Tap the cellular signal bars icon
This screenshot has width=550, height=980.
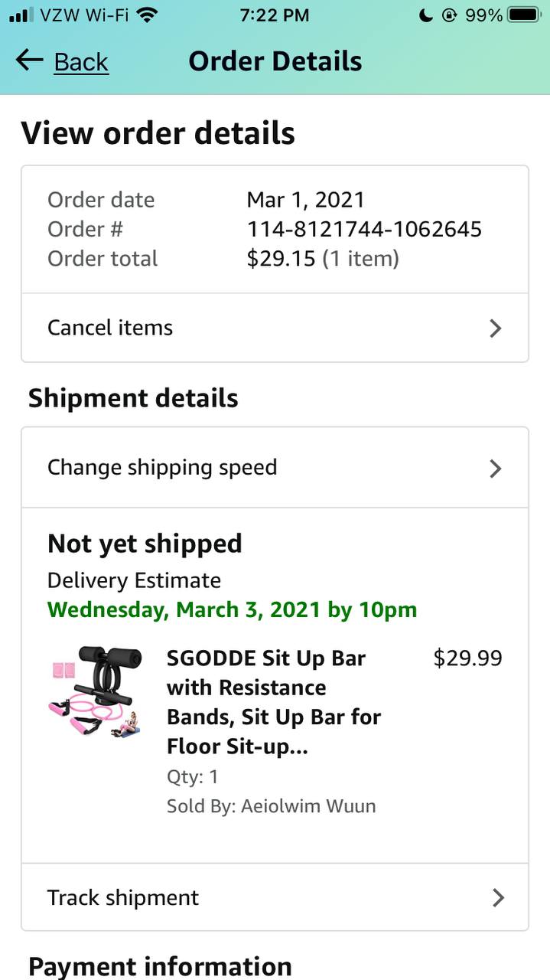(x=21, y=15)
